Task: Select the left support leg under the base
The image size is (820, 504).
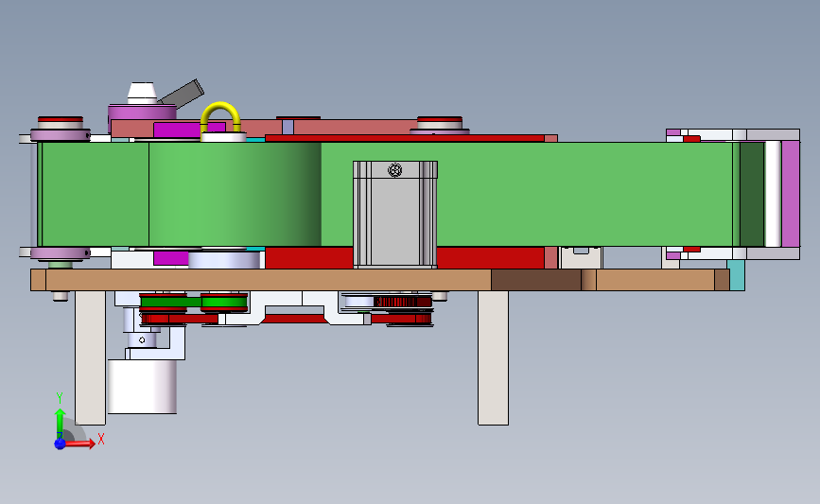Action: (91, 357)
